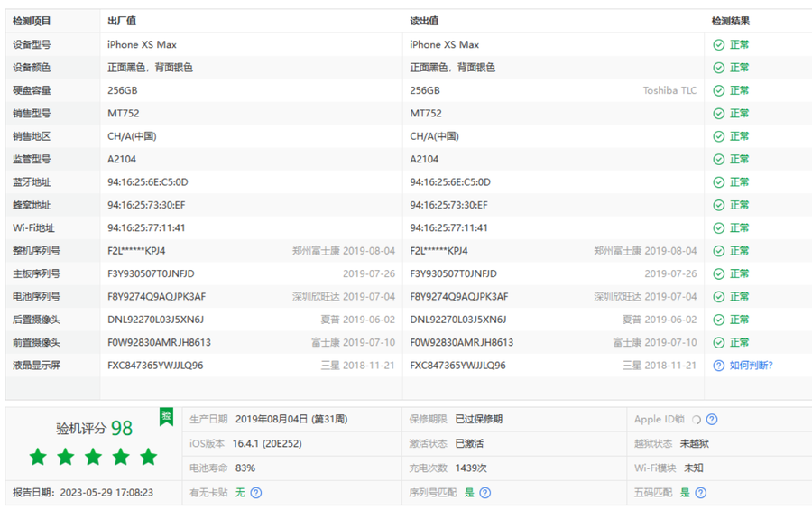Screen dimensions: 812x519
Task: Click the green check icon in 蓝牙地址 row
Action: [719, 182]
